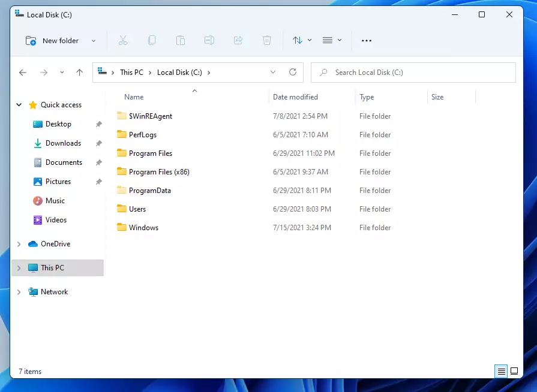Click the New folder button
The image size is (537, 392).
52,41
